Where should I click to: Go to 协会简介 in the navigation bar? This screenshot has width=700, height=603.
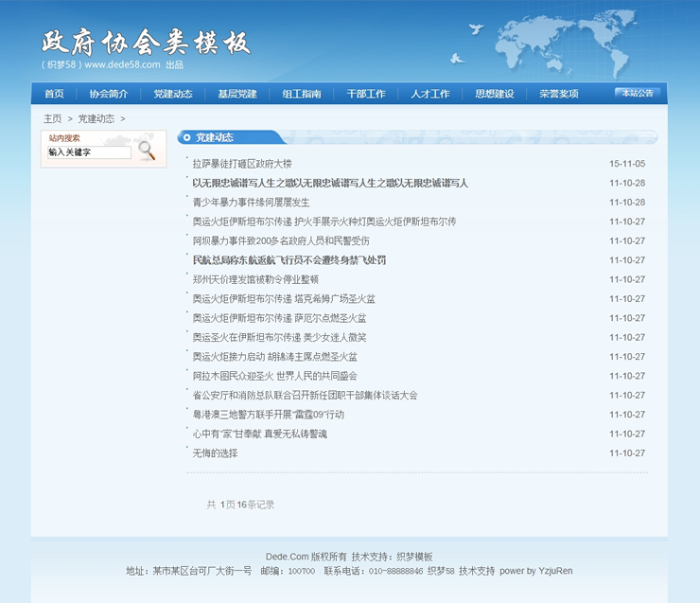(109, 94)
